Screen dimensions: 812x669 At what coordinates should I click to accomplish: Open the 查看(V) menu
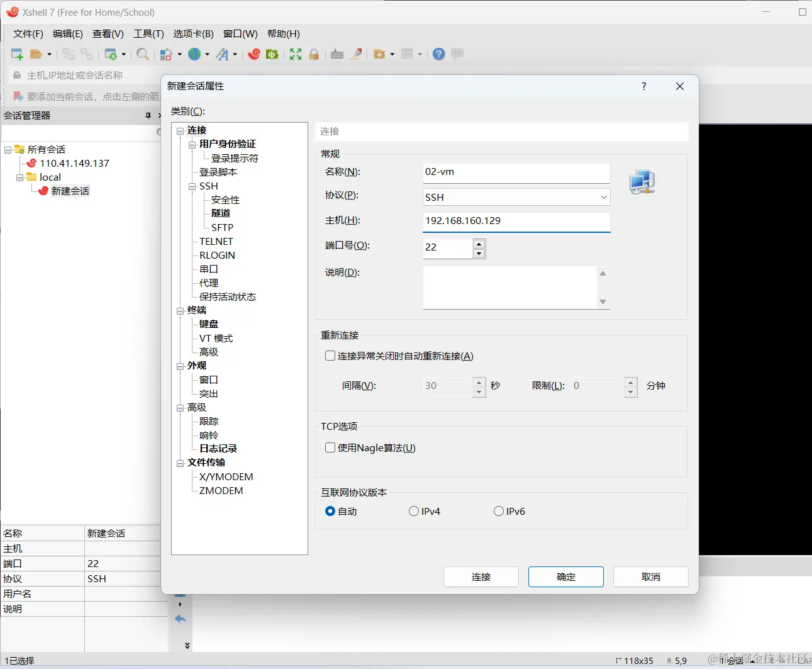tap(108, 34)
